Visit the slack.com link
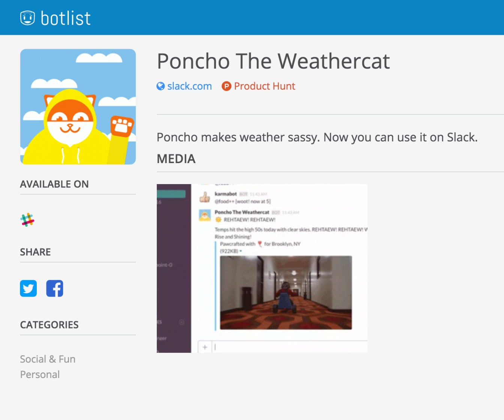Image resolution: width=504 pixels, height=420 pixels. coord(189,86)
